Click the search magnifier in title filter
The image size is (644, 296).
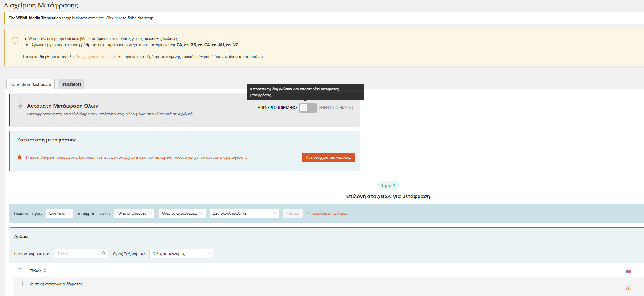click(104, 253)
